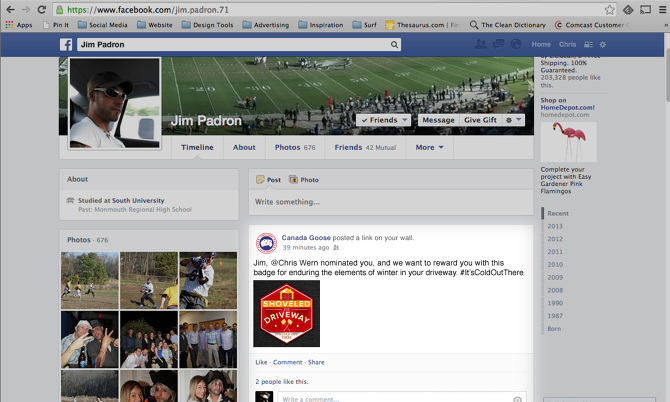Jump to 2010 on the timeline

pyautogui.click(x=555, y=264)
